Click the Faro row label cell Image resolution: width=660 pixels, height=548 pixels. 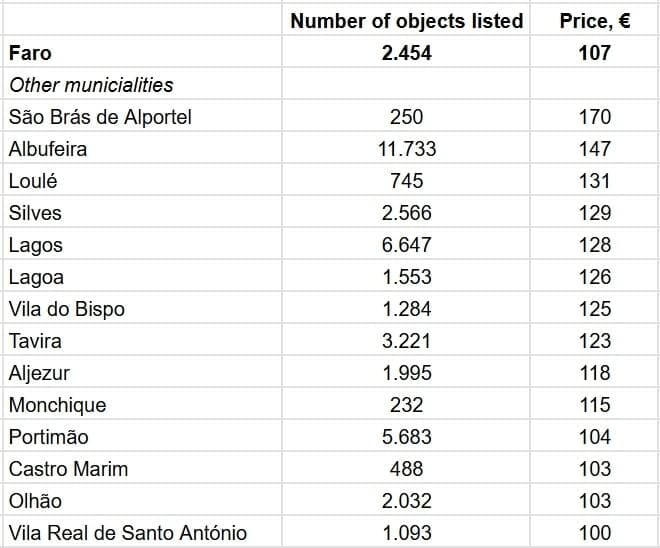pyautogui.click(x=30, y=53)
